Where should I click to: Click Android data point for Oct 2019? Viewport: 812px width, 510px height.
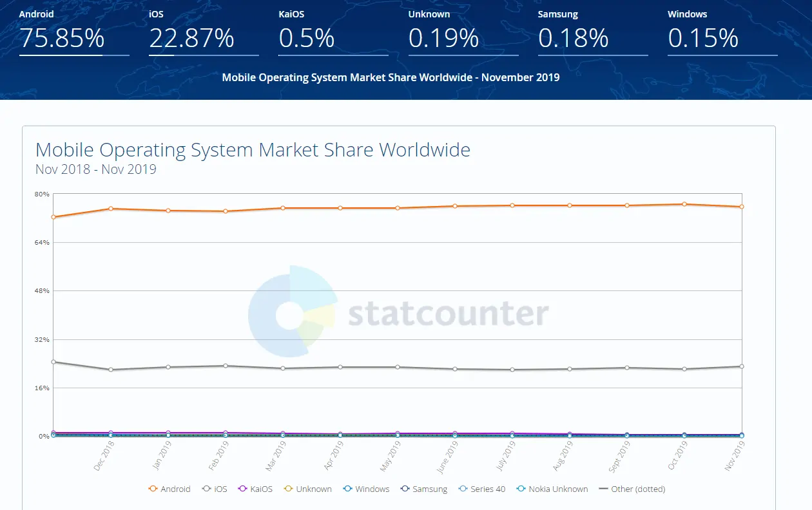[684, 204]
